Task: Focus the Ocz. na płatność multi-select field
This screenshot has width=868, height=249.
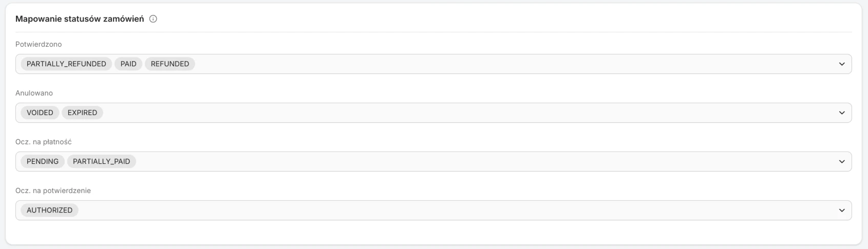Action: tap(433, 162)
